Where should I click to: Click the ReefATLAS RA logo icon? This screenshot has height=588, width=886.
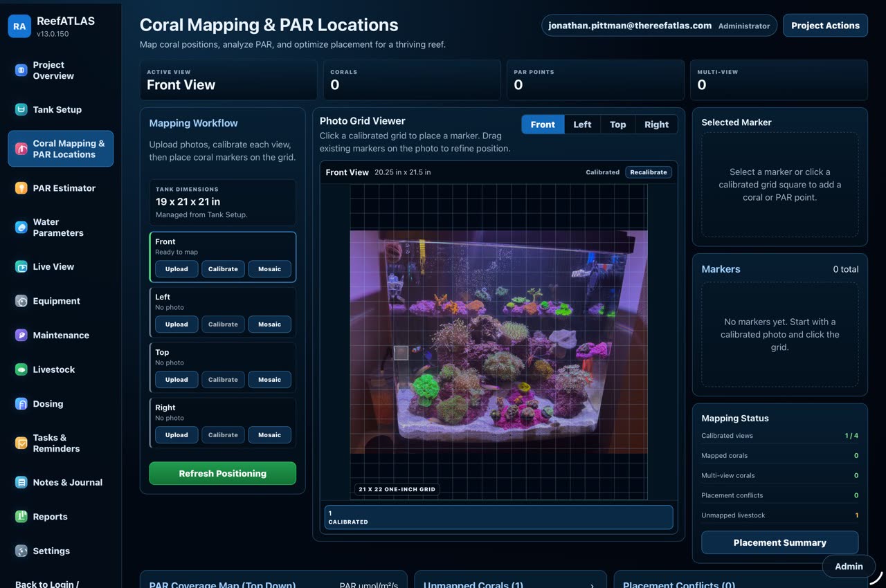(19, 26)
